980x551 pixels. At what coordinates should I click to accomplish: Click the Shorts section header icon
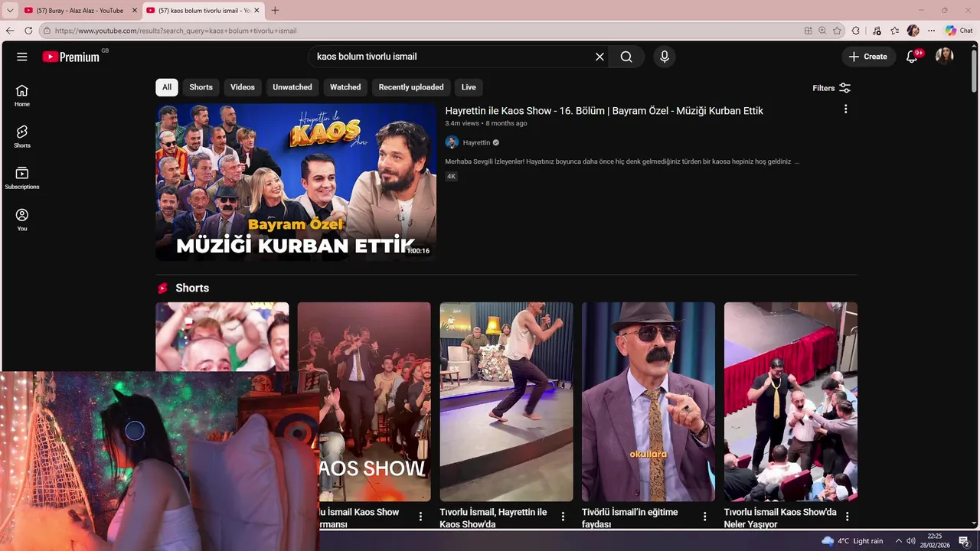tap(162, 289)
